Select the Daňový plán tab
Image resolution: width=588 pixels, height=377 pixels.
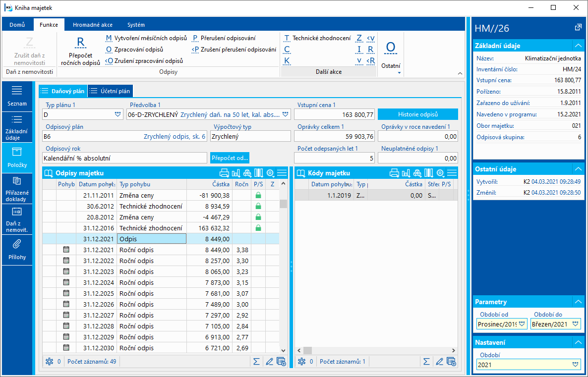coord(63,91)
